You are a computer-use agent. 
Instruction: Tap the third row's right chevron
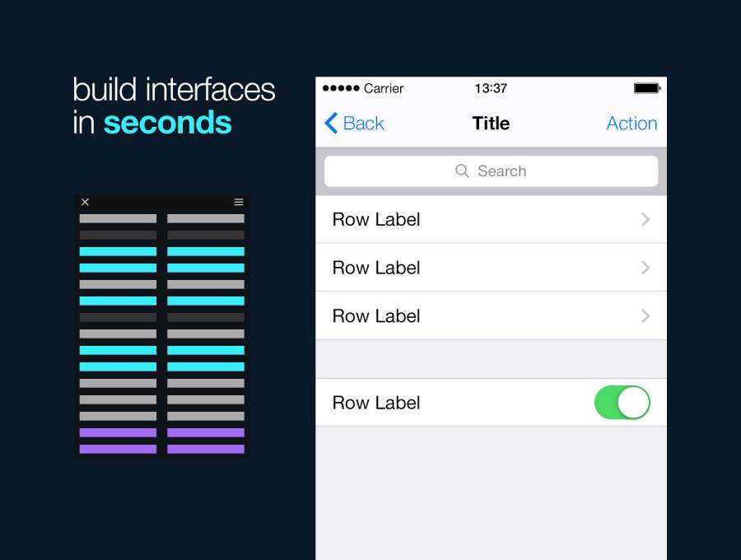coord(645,316)
